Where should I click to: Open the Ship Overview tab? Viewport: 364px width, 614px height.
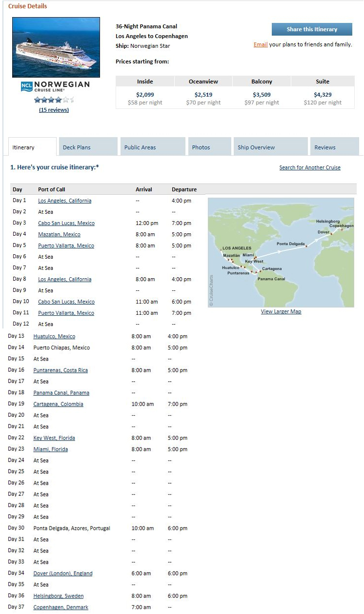[x=270, y=147]
